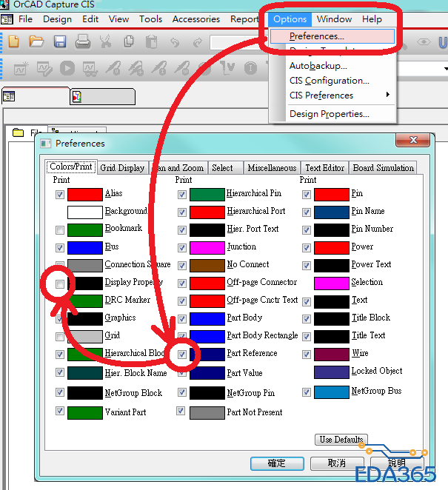Toggle the Bus print checkbox
The height and width of the screenshot is (490, 448).
point(60,248)
